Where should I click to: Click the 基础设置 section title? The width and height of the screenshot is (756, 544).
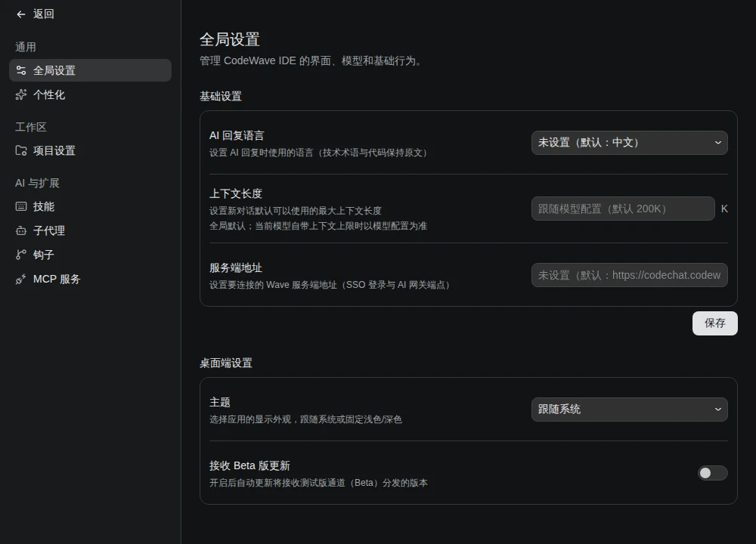[x=221, y=97]
